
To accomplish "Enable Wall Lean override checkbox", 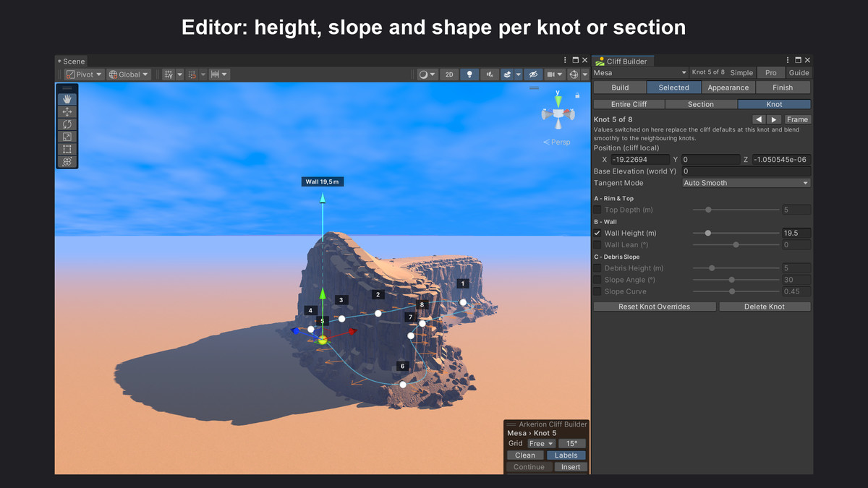I will click(x=597, y=244).
